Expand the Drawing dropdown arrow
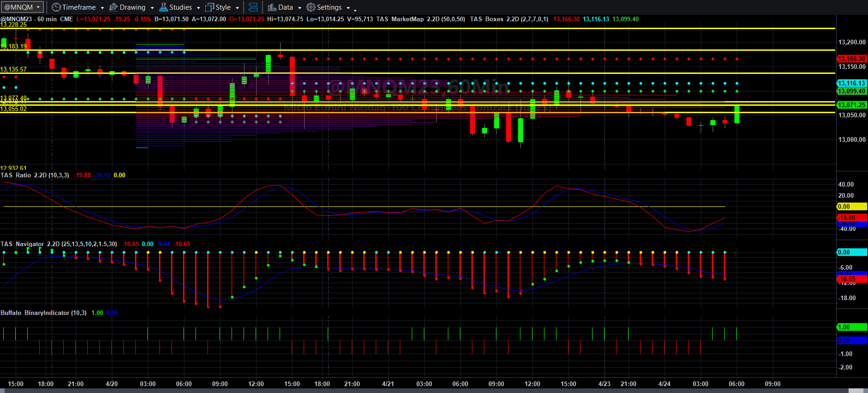Image resolution: width=868 pixels, height=393 pixels. pyautogui.click(x=152, y=8)
